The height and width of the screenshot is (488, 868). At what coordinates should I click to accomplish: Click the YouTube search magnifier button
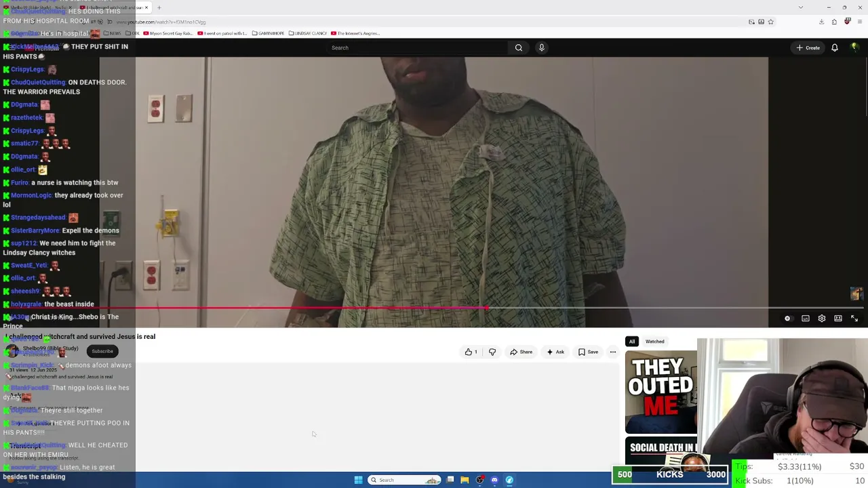point(519,47)
